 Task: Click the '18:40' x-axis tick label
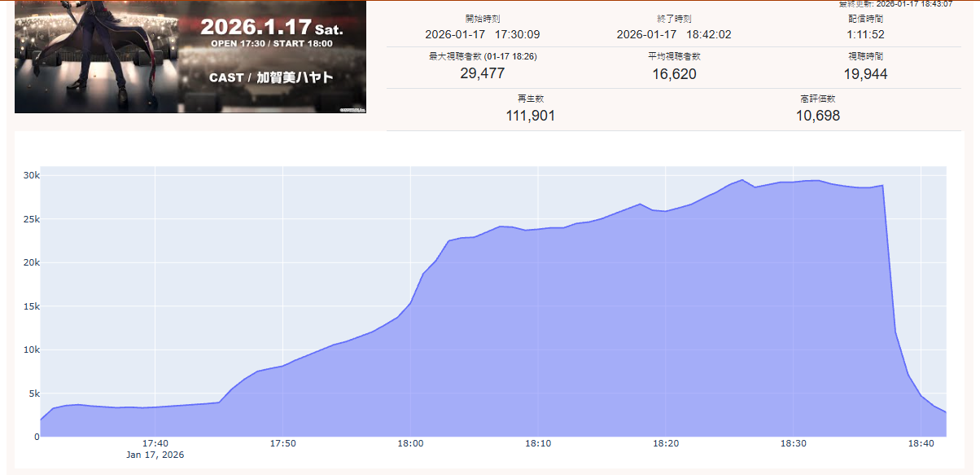point(921,443)
